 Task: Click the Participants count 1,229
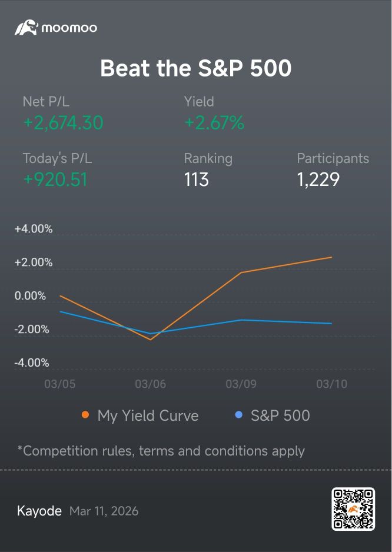point(318,179)
